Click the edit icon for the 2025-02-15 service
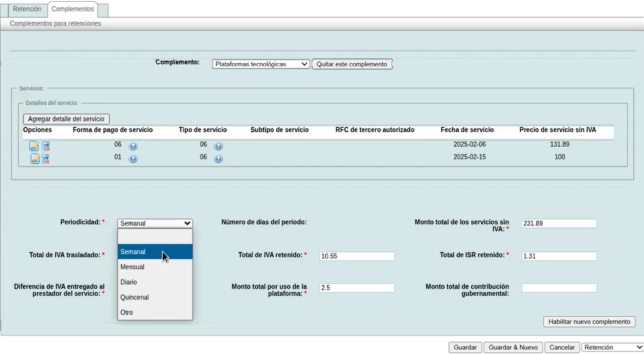Viewport: 644px width, 354px height. click(35, 159)
